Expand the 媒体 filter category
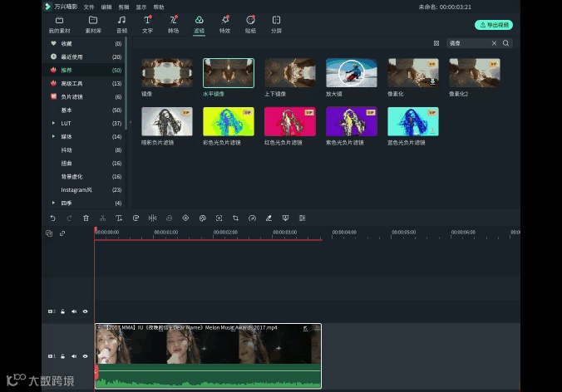Viewport: 562px width, 392px height. [x=53, y=136]
